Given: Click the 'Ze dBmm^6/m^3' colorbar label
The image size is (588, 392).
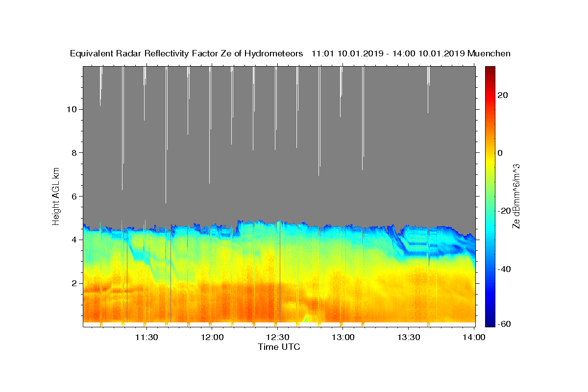Looking at the screenshot, I should point(515,196).
